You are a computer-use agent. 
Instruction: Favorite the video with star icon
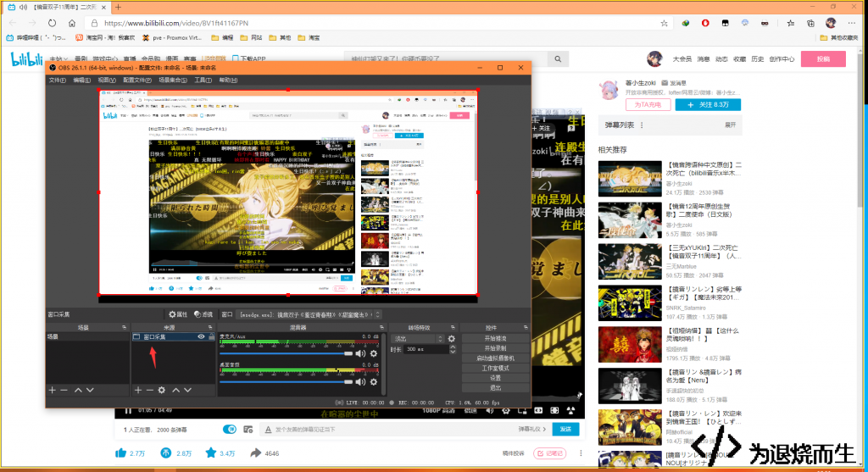point(211,453)
